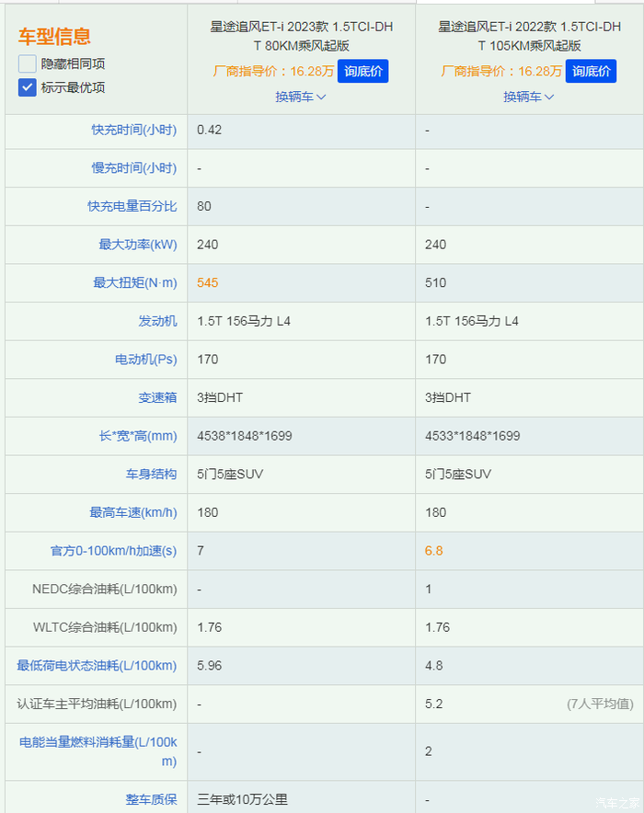Select the fast-charge time value 0.42
Viewport: 644px width, 813px height.
(x=209, y=130)
